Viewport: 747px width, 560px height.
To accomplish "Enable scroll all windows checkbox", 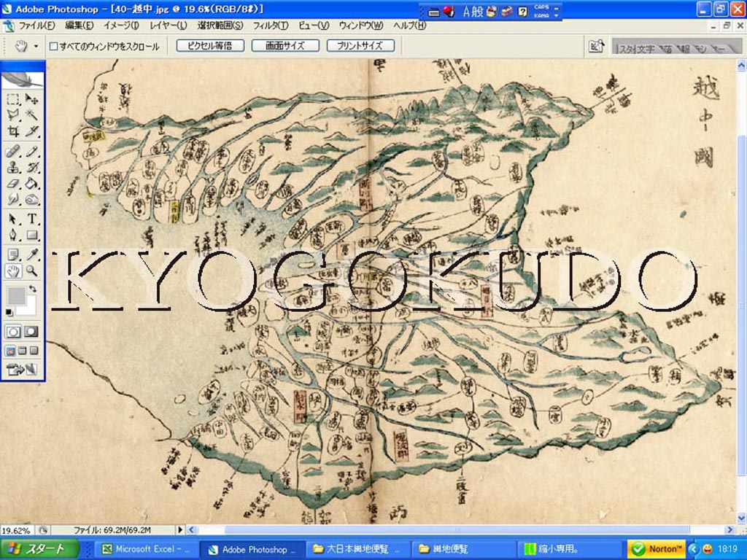I will pyautogui.click(x=54, y=46).
